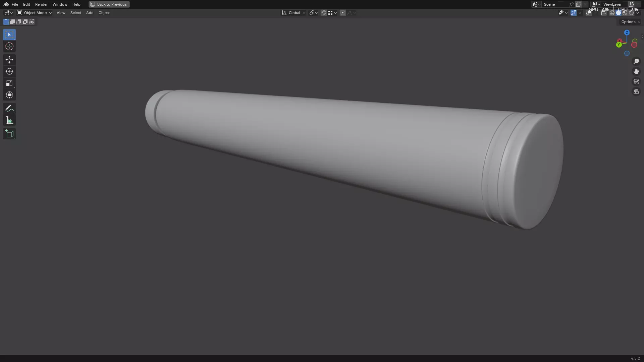
Task: Activate the Rotate tool
Action: coord(9,71)
